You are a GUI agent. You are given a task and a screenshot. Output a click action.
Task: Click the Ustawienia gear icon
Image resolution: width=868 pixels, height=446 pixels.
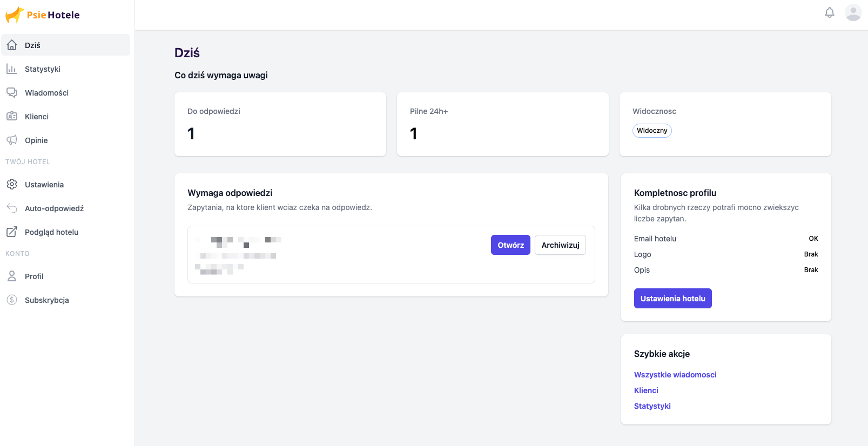tap(12, 185)
